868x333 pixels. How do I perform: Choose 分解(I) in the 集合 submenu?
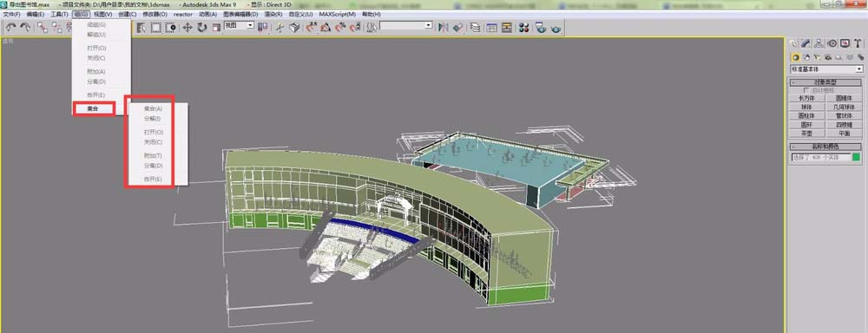click(153, 119)
